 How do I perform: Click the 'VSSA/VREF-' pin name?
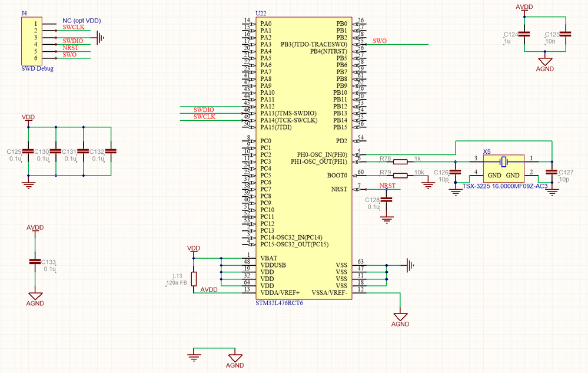[330, 293]
